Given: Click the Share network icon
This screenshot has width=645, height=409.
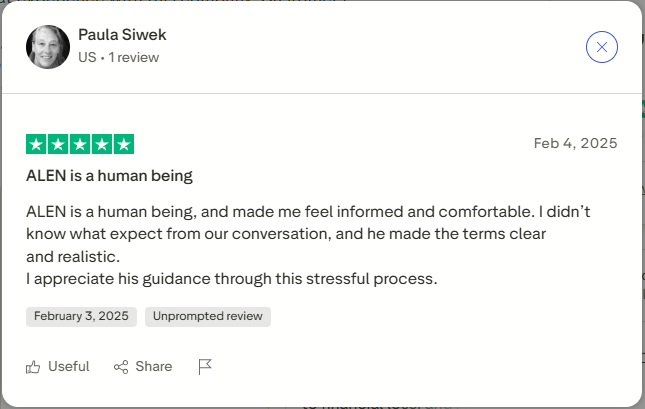Looking at the screenshot, I should (x=121, y=367).
